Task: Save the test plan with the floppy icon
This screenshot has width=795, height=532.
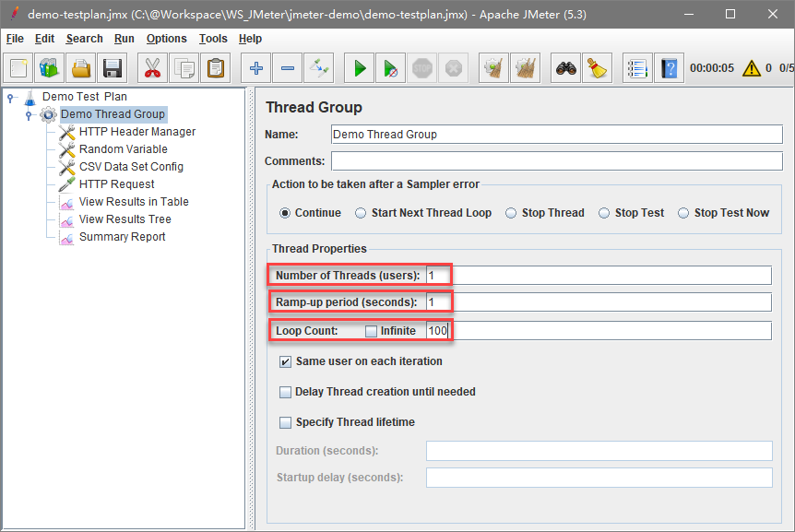Action: coord(112,68)
